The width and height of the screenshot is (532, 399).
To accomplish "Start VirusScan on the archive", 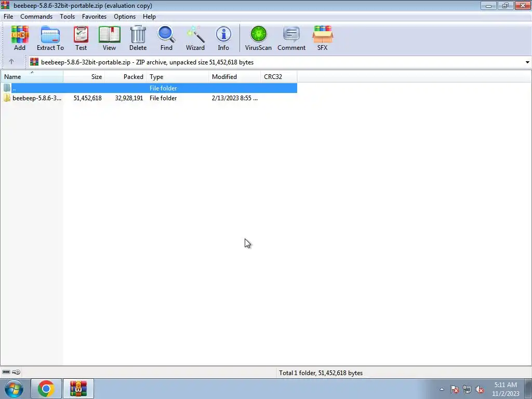I will click(258, 38).
